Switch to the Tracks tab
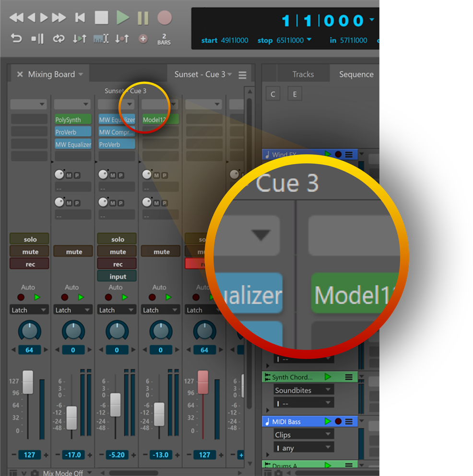 click(304, 74)
